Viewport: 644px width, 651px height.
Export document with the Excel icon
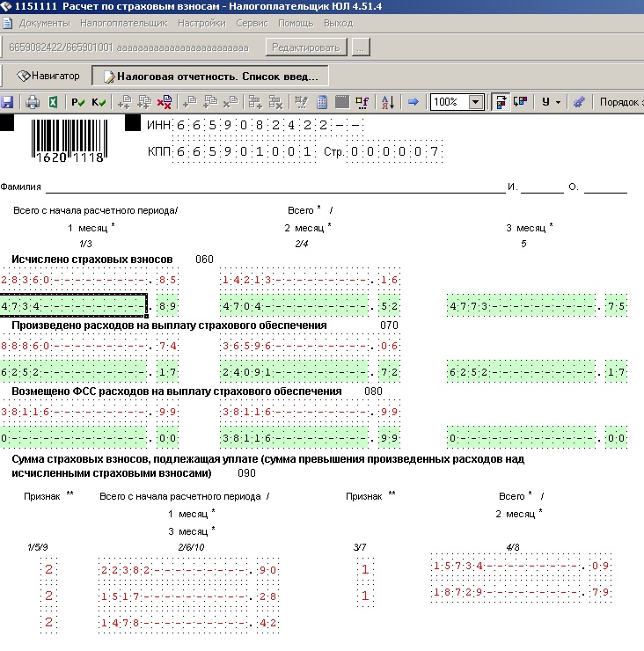[x=53, y=102]
